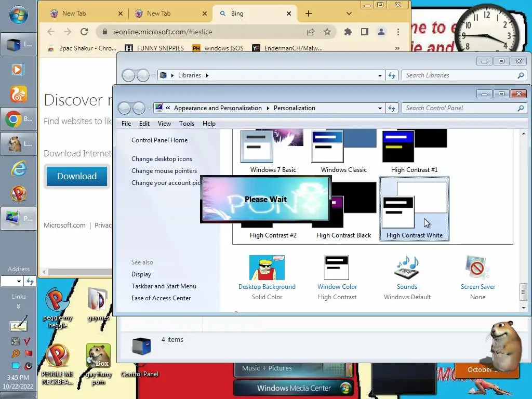This screenshot has height=399, width=532.
Task: Open File menu in Personalization
Action: 126,124
